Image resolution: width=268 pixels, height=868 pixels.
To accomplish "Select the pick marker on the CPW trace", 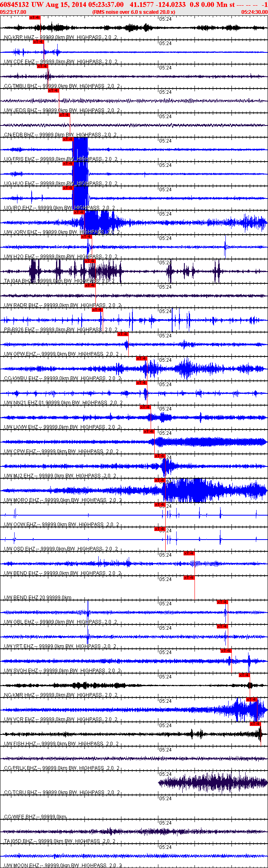I will 149,432.
